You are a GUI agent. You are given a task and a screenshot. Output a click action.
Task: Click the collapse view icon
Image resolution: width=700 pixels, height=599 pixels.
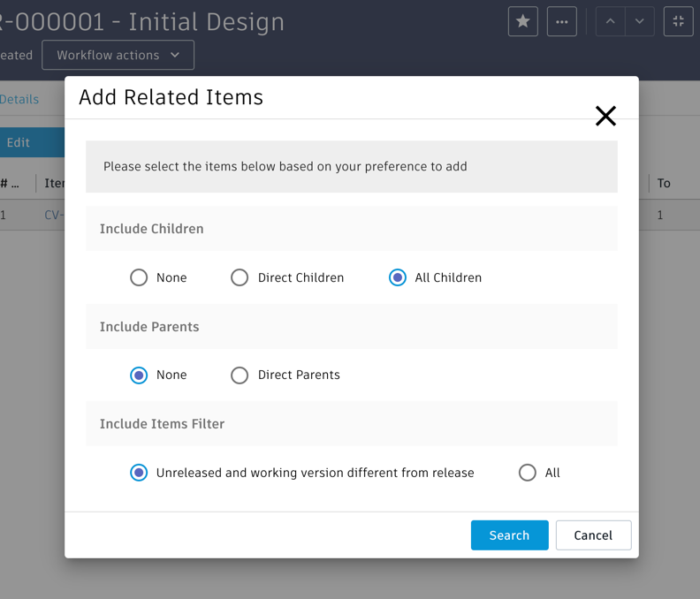[678, 21]
